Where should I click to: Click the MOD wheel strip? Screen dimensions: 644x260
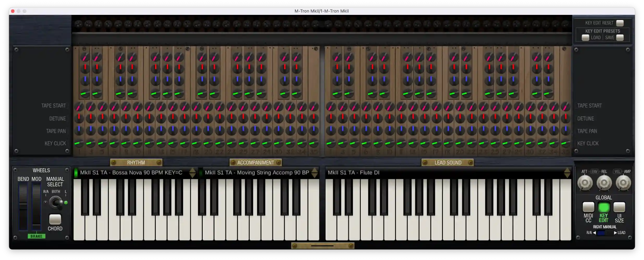(36, 206)
